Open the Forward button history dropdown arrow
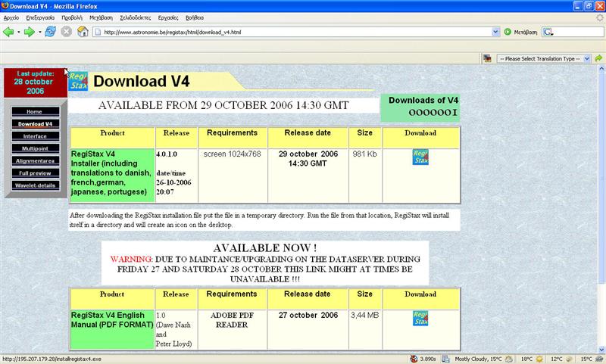The width and height of the screenshot is (606, 364). tap(40, 32)
